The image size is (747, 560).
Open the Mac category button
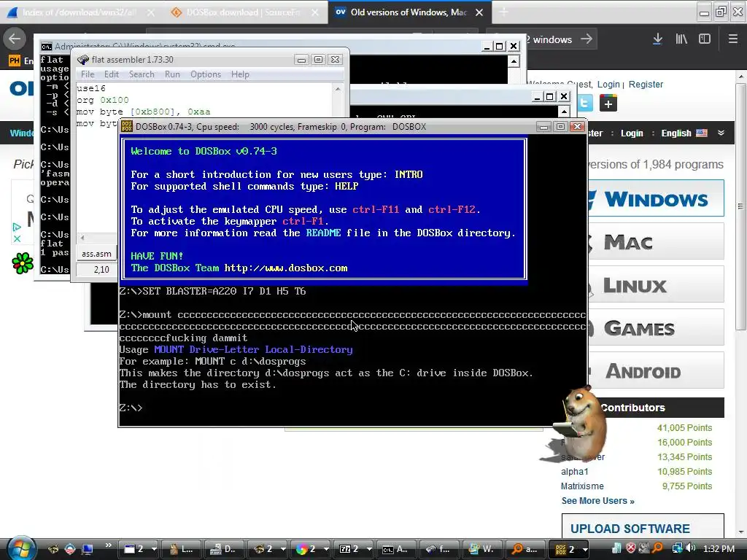tap(656, 242)
